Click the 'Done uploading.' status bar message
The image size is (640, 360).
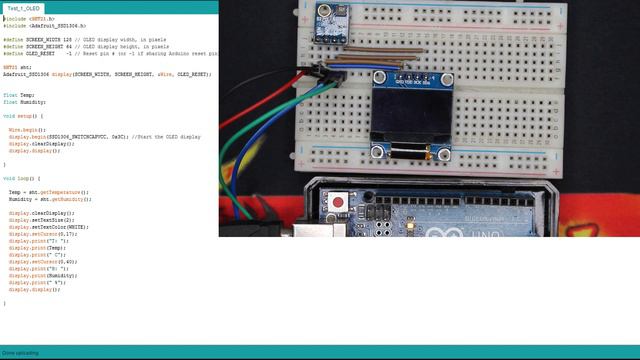[x=20, y=353]
